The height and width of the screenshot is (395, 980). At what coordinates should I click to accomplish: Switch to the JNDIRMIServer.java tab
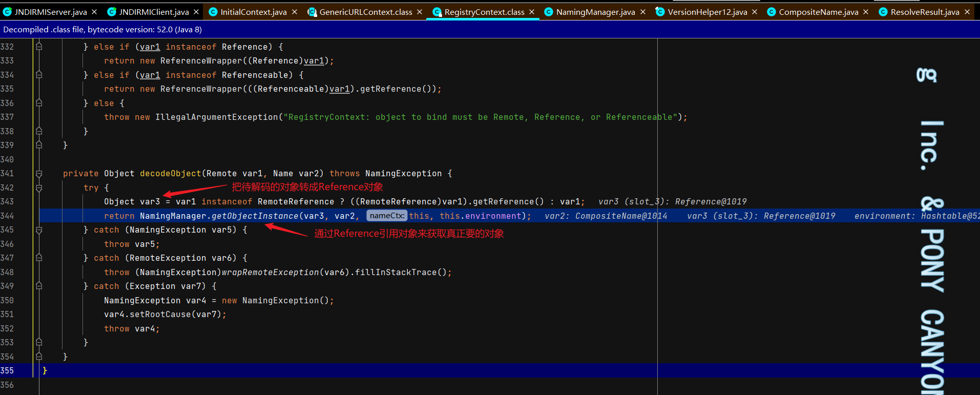(x=51, y=12)
